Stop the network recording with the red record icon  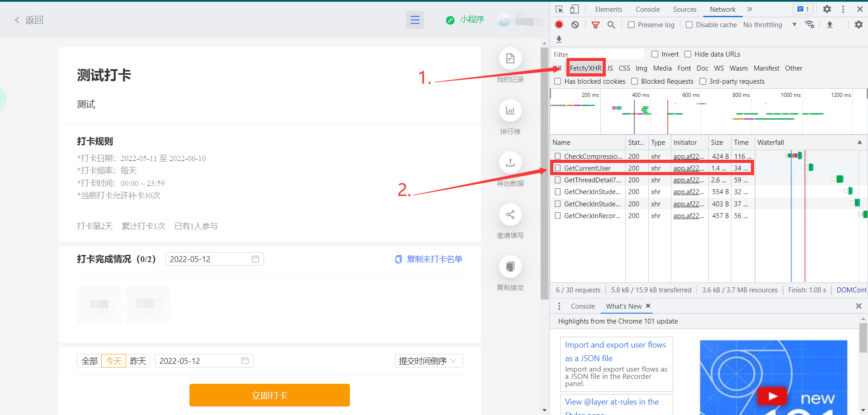(x=559, y=24)
